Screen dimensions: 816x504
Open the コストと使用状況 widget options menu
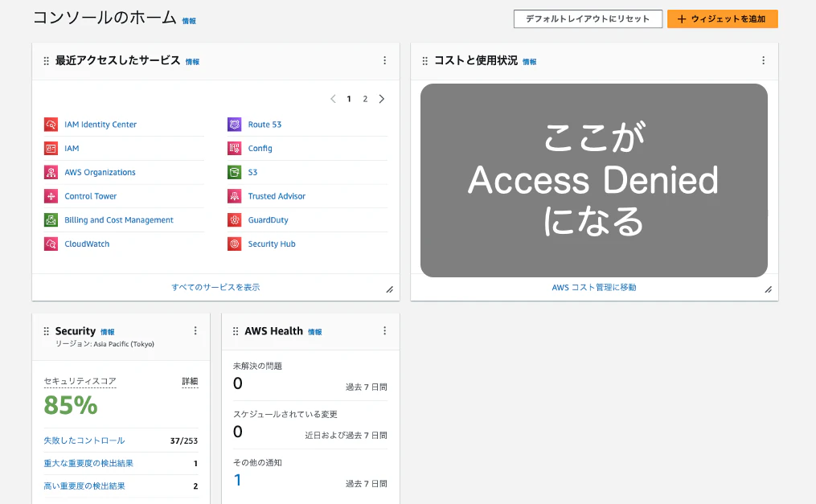764,60
